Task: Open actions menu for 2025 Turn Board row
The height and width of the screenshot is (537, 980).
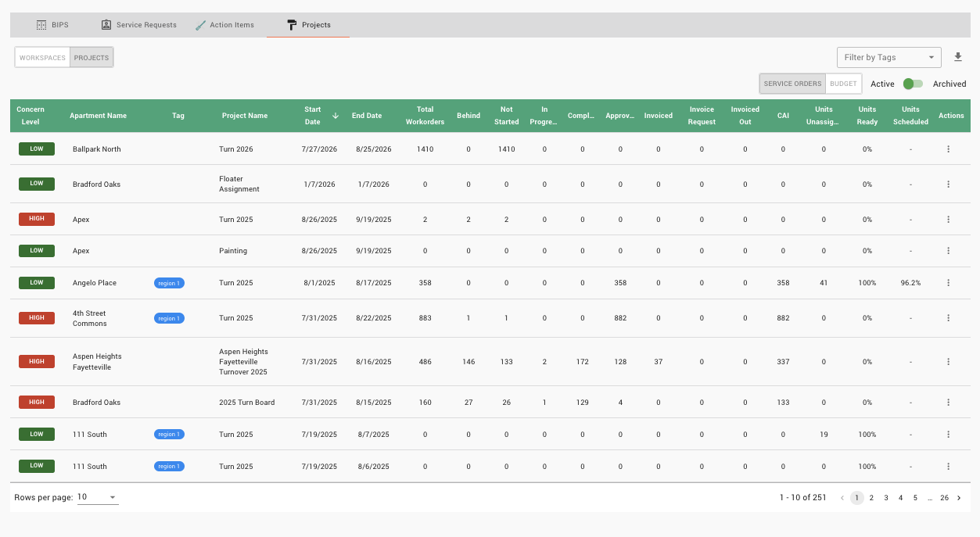Action: coord(948,403)
